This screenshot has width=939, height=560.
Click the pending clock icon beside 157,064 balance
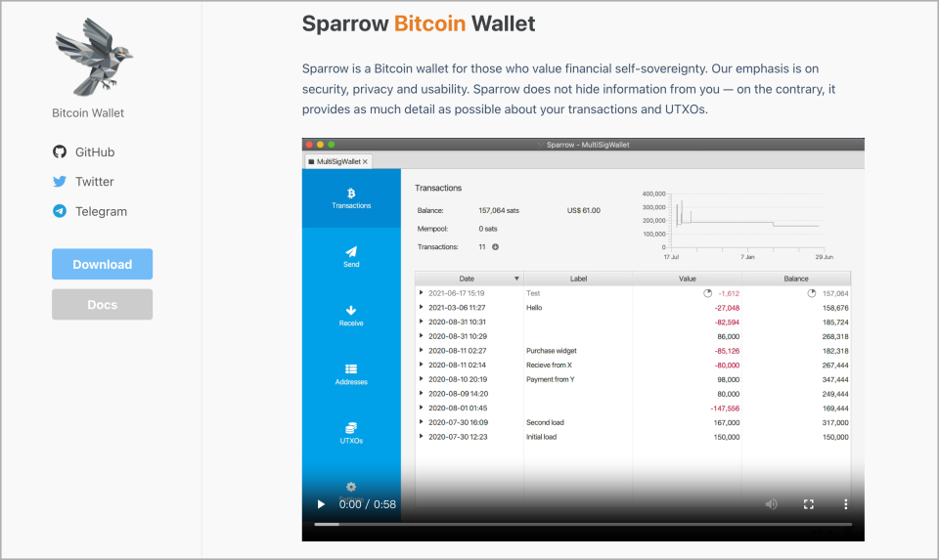pos(812,293)
